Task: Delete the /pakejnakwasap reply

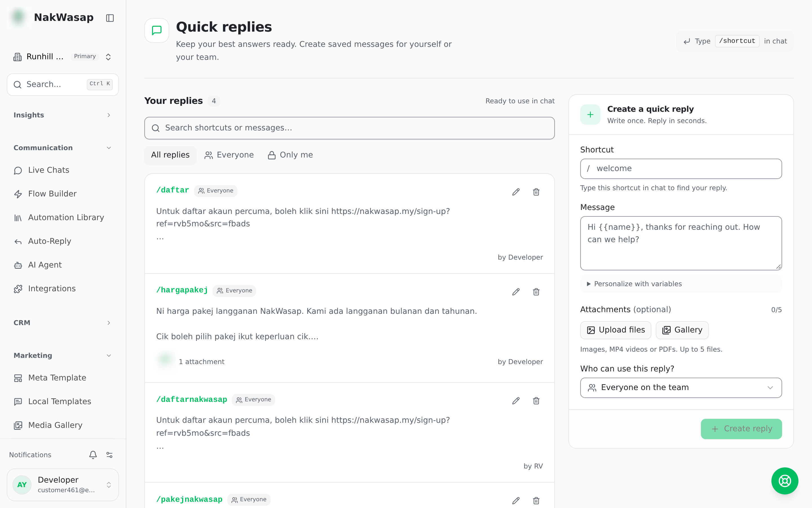Action: [x=536, y=501]
